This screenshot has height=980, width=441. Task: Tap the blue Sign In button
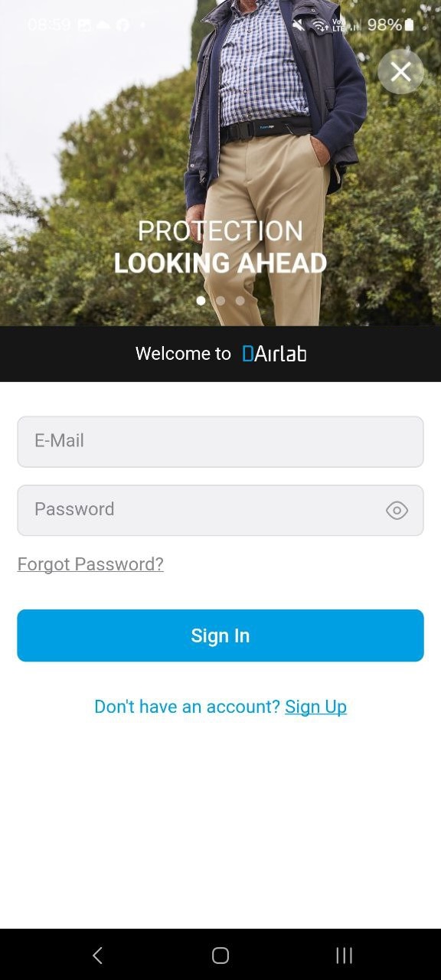(220, 635)
